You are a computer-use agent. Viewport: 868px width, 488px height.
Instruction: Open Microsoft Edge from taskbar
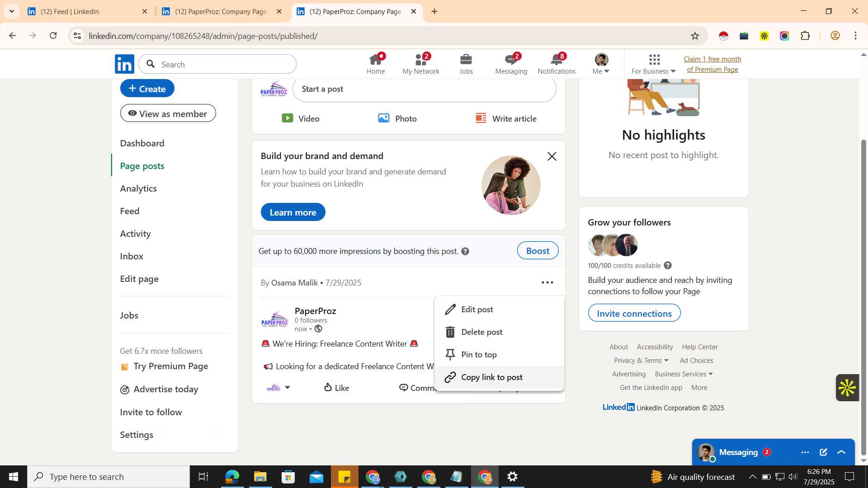232,477
